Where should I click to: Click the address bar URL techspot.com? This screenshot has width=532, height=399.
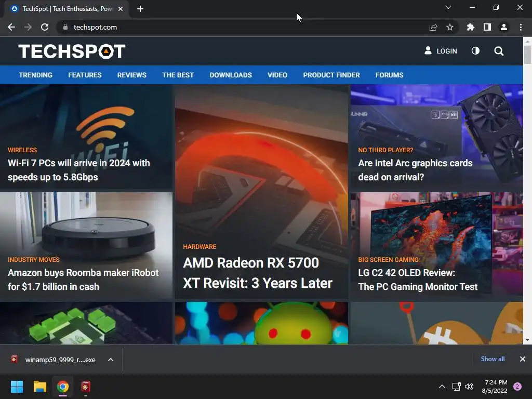[x=96, y=27]
